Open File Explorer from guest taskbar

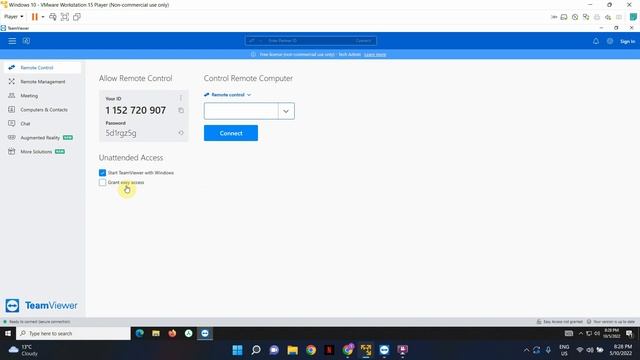tap(156, 333)
